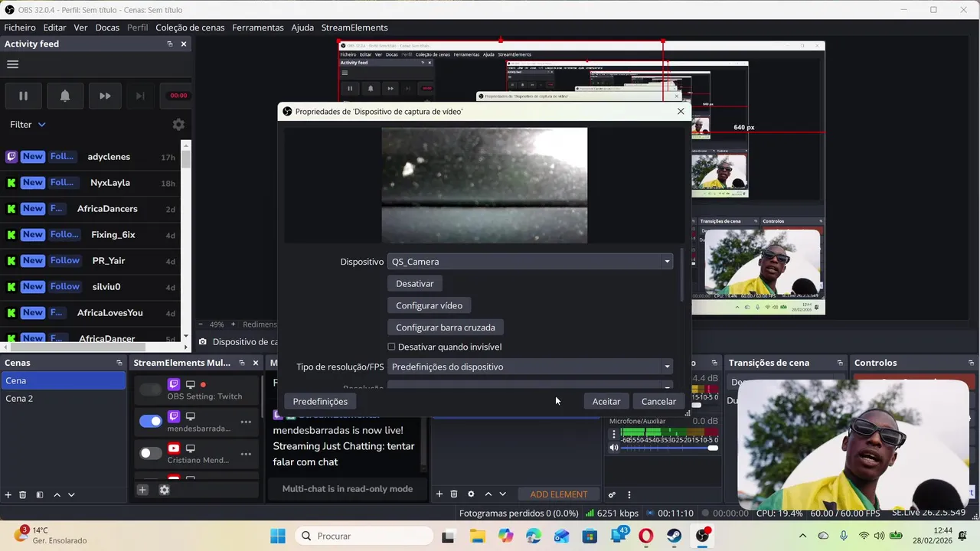The height and width of the screenshot is (551, 980).
Task: Add multistream output with plus button
Action: (142, 490)
